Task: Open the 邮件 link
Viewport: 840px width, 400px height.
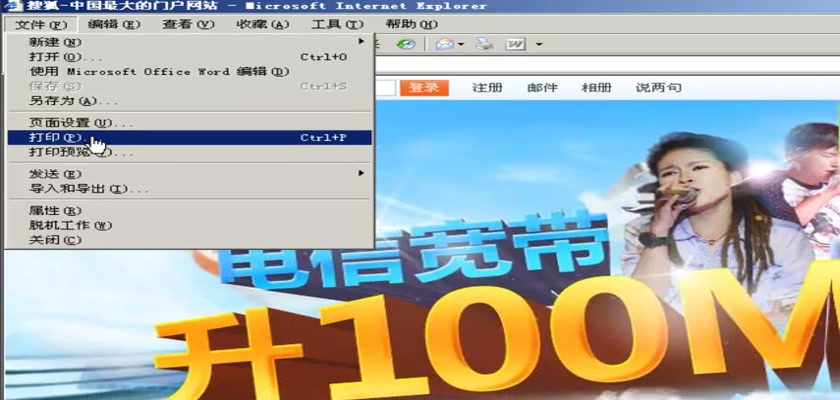Action: pos(542,88)
